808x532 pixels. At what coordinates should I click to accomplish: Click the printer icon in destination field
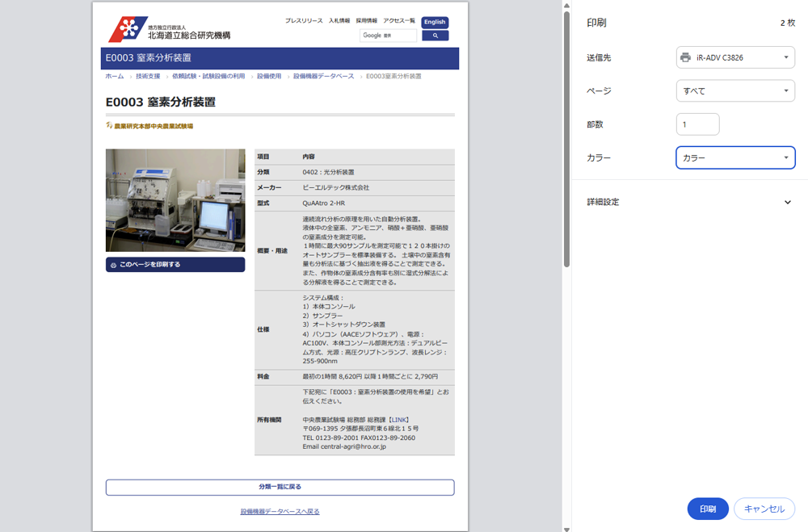point(686,57)
